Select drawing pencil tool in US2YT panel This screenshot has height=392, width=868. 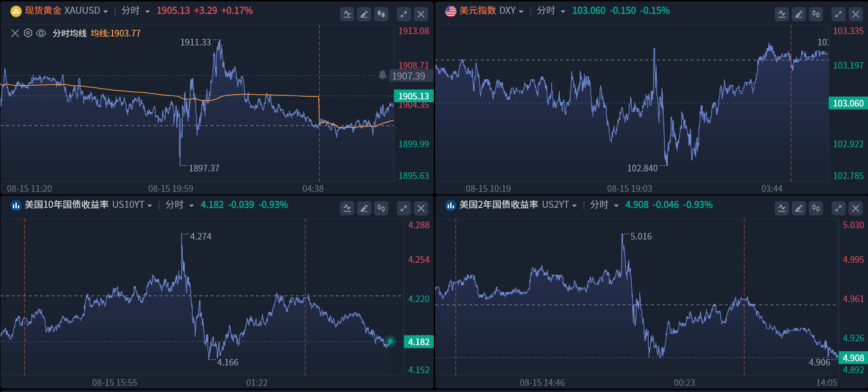[x=799, y=208]
